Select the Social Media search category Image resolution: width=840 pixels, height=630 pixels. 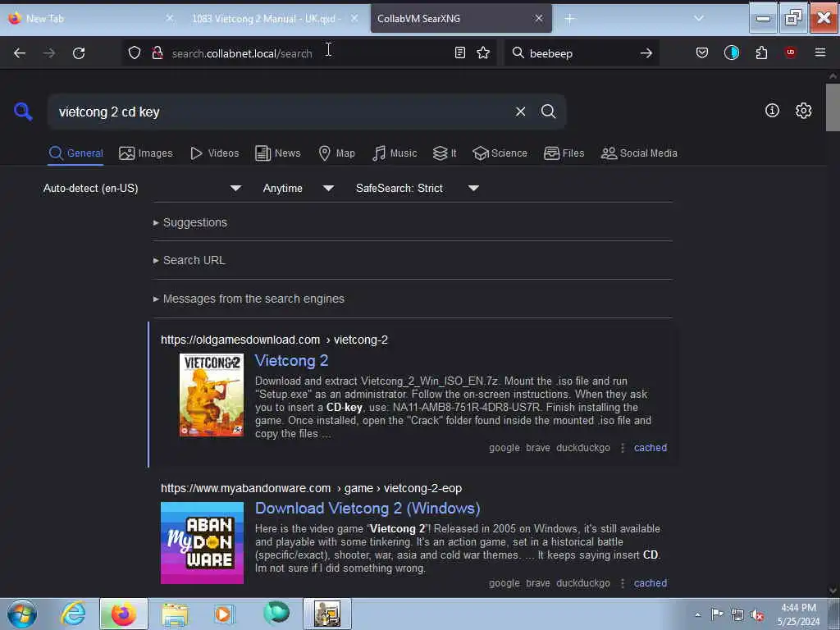pyautogui.click(x=639, y=153)
